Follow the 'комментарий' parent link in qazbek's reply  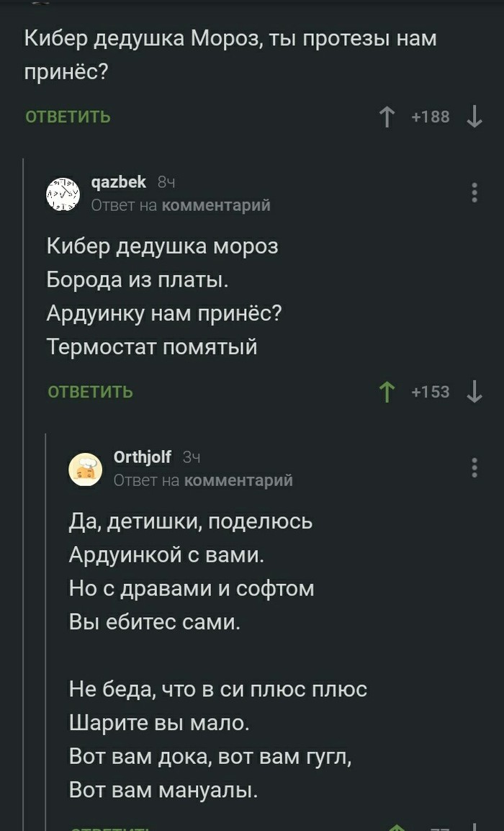216,206
